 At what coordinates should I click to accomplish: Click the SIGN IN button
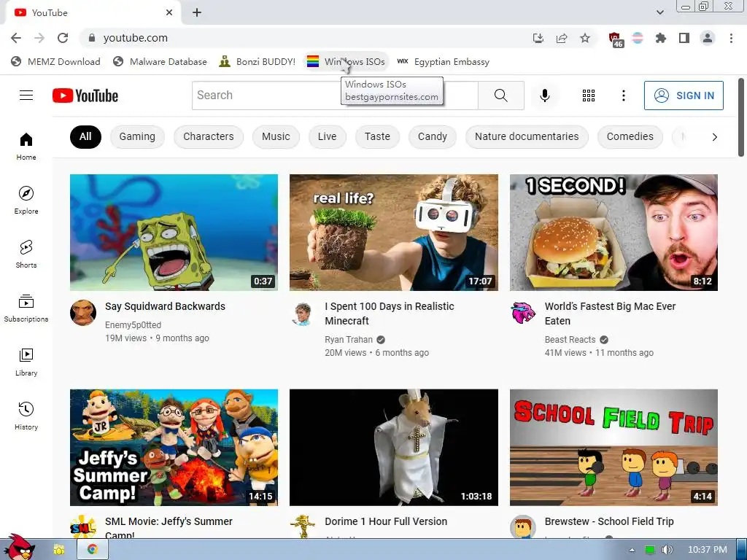(x=684, y=96)
